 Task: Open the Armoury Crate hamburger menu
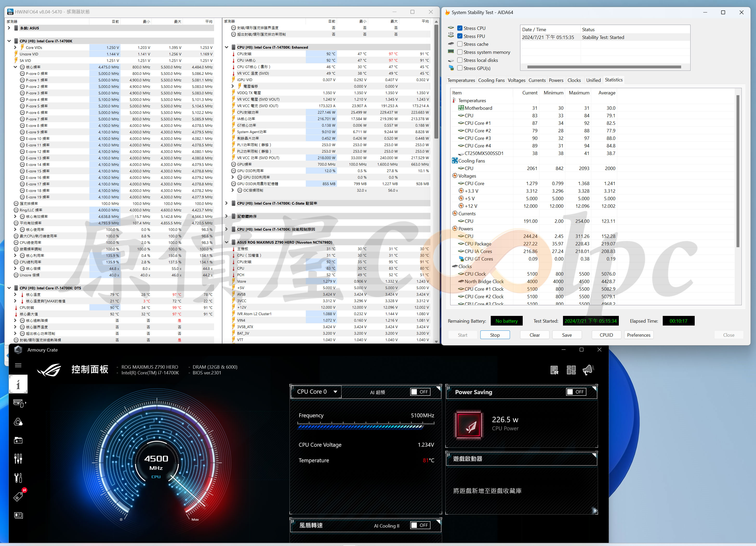tap(18, 365)
